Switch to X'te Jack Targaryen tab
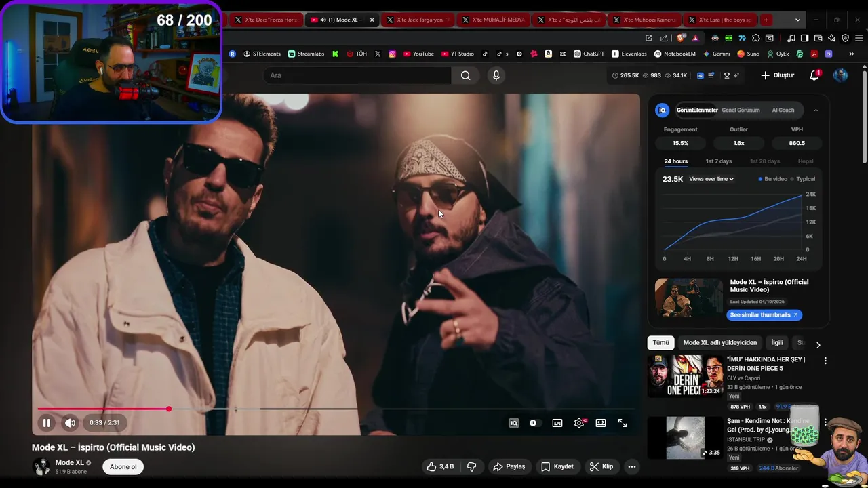The image size is (868, 488). [x=418, y=20]
